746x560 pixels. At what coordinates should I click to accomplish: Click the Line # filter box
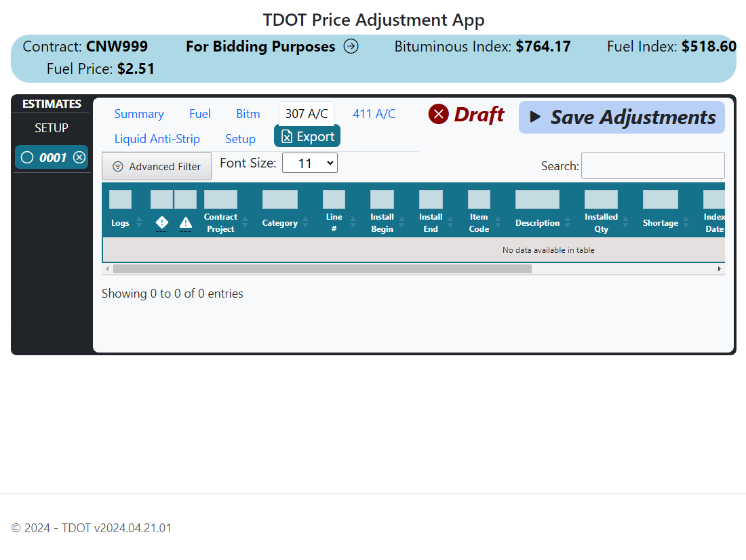click(334, 199)
